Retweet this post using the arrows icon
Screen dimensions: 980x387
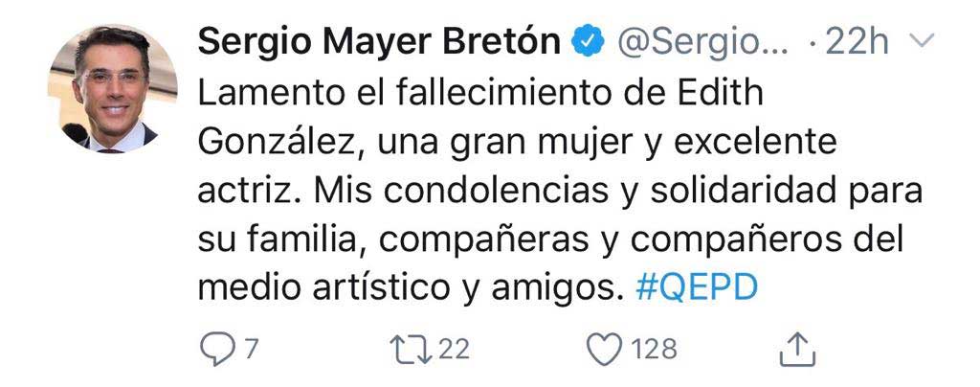412,351
